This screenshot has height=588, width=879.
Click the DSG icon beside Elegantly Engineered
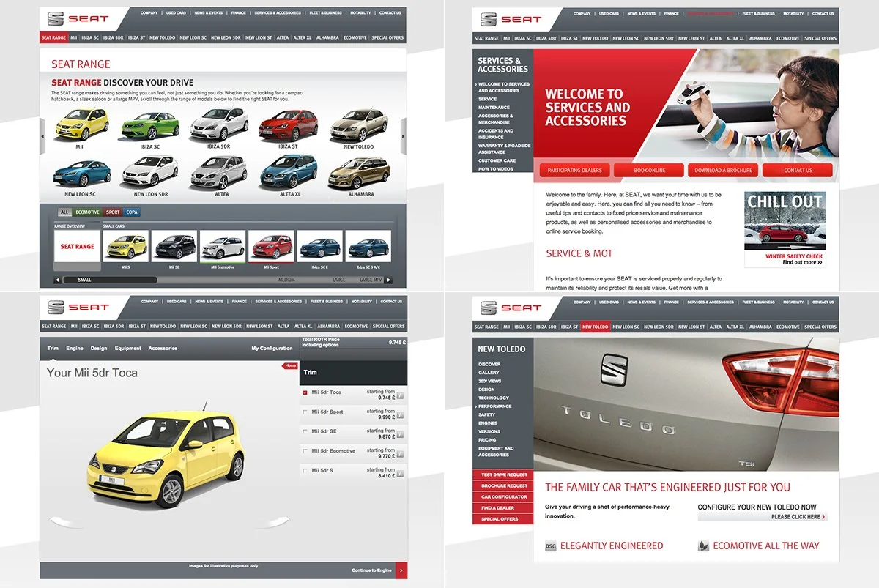point(551,546)
